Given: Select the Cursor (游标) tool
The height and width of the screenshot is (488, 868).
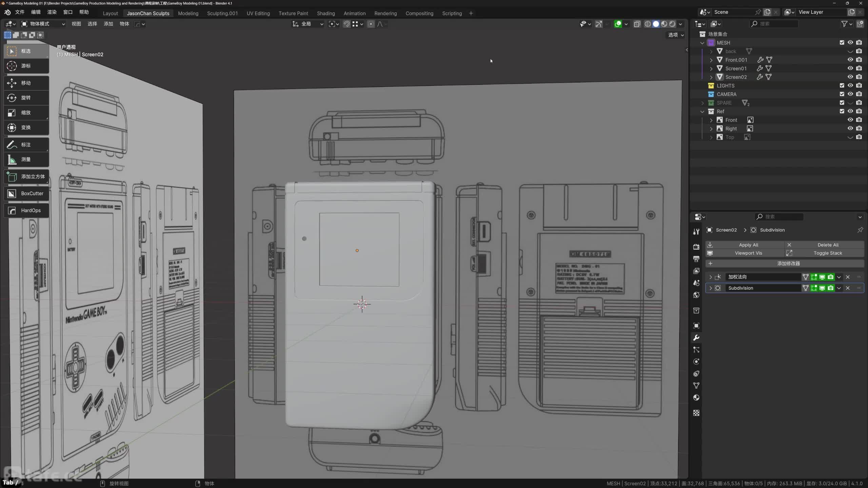Looking at the screenshot, I should (x=26, y=66).
